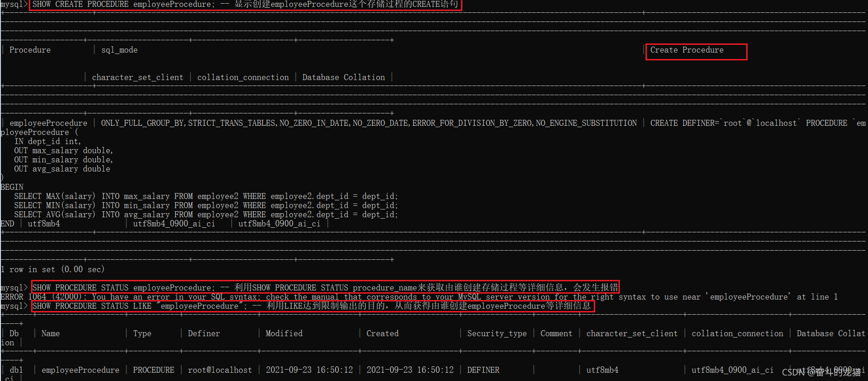The height and width of the screenshot is (381, 868).
Task: Select the 'Procedure' column header
Action: [30, 50]
